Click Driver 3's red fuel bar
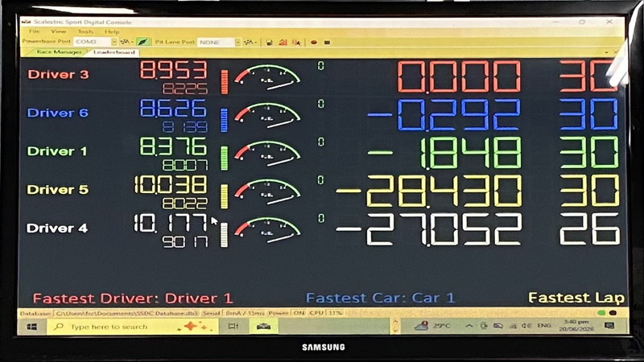Viewport: 644px width, 362px height. [225, 82]
